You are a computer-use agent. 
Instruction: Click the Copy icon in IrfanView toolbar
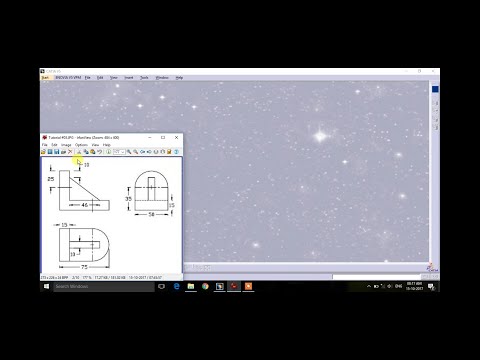point(86,152)
